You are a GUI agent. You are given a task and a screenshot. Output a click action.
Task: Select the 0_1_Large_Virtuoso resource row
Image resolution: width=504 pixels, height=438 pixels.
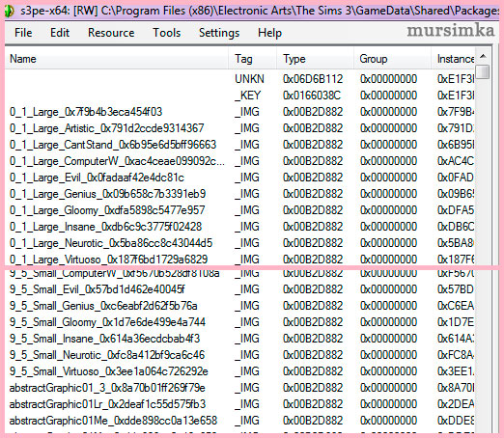239,260
